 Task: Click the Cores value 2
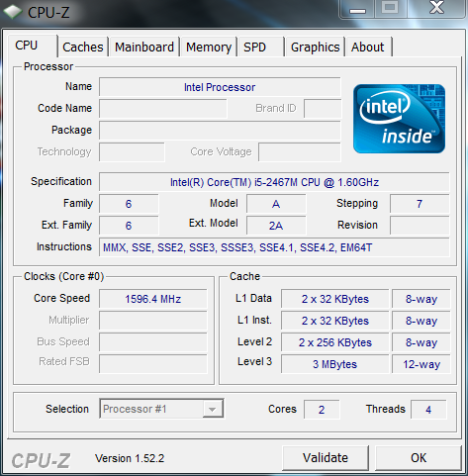point(322,410)
